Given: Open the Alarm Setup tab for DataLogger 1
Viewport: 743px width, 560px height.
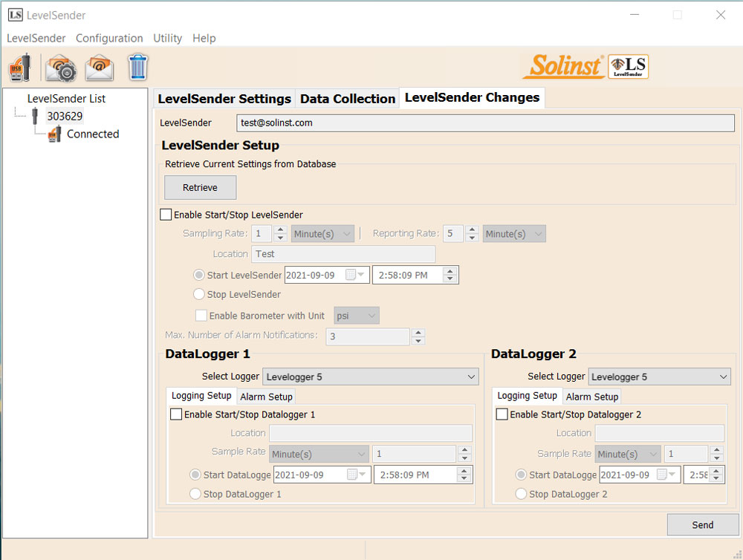Looking at the screenshot, I should (x=266, y=396).
